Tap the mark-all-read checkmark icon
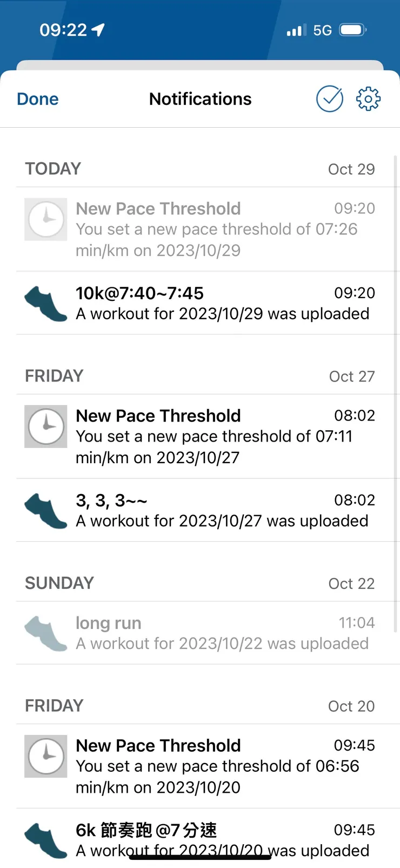Viewport: 400px width, 868px height. [x=329, y=99]
